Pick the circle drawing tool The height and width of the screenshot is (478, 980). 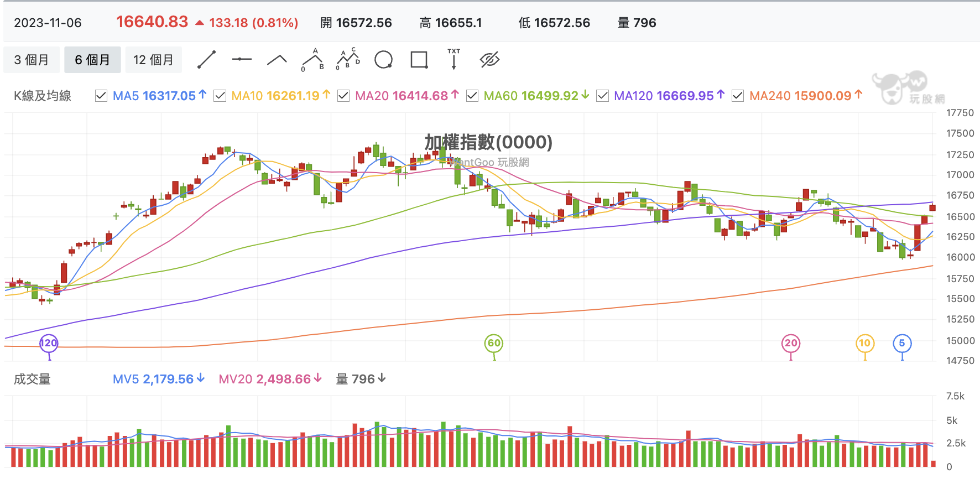point(383,59)
